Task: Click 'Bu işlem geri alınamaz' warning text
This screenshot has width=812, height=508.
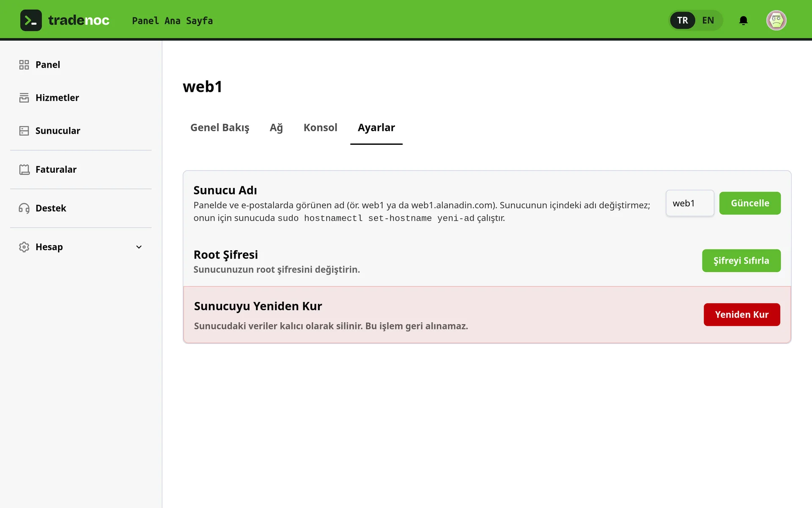Action: pos(416,326)
